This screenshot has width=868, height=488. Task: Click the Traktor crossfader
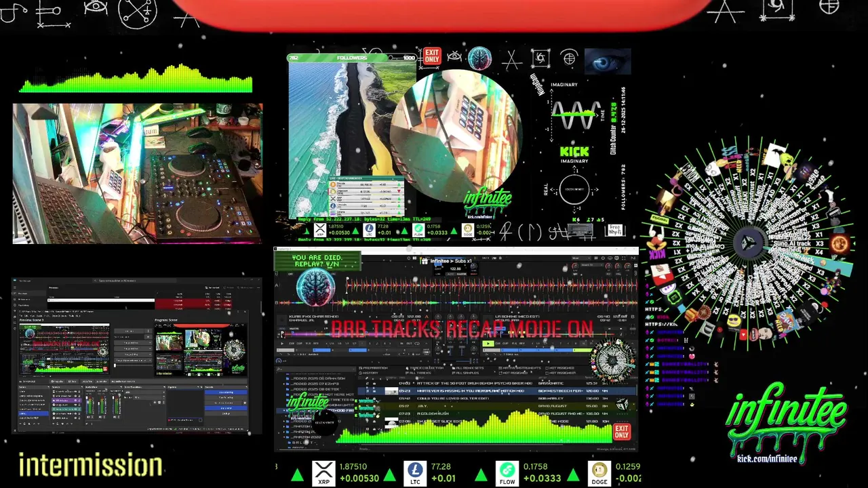click(x=457, y=361)
